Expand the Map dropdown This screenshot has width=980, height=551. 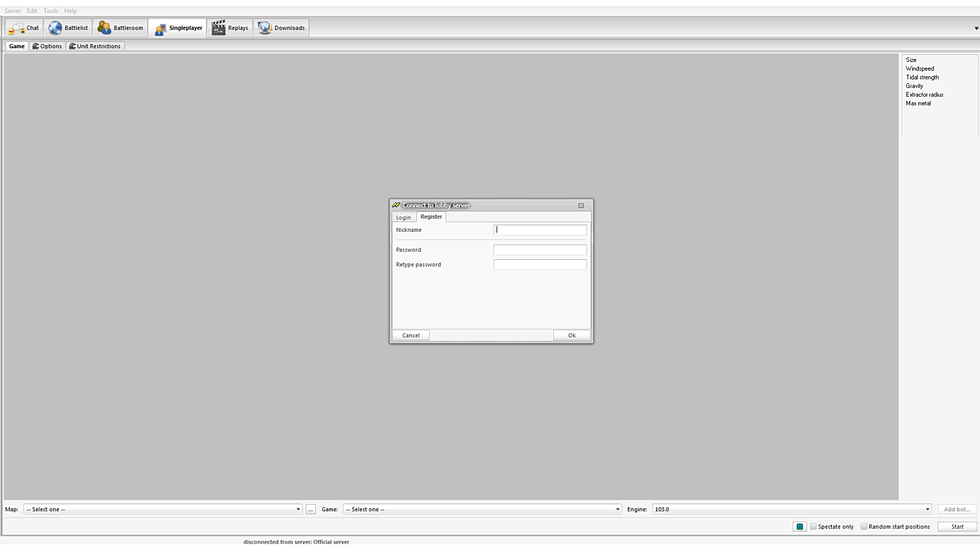click(298, 509)
